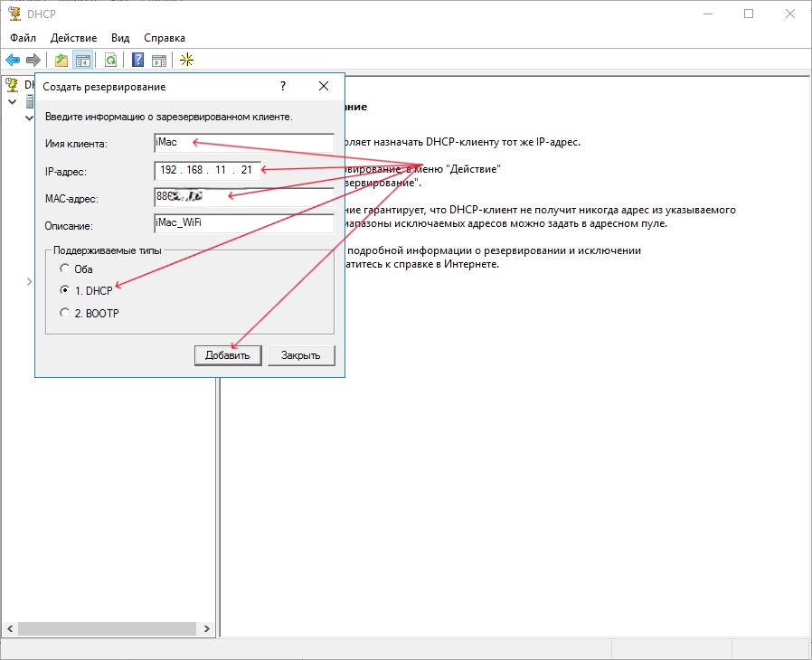The image size is (812, 660).
Task: Click into the Описание text field
Action: click(243, 223)
